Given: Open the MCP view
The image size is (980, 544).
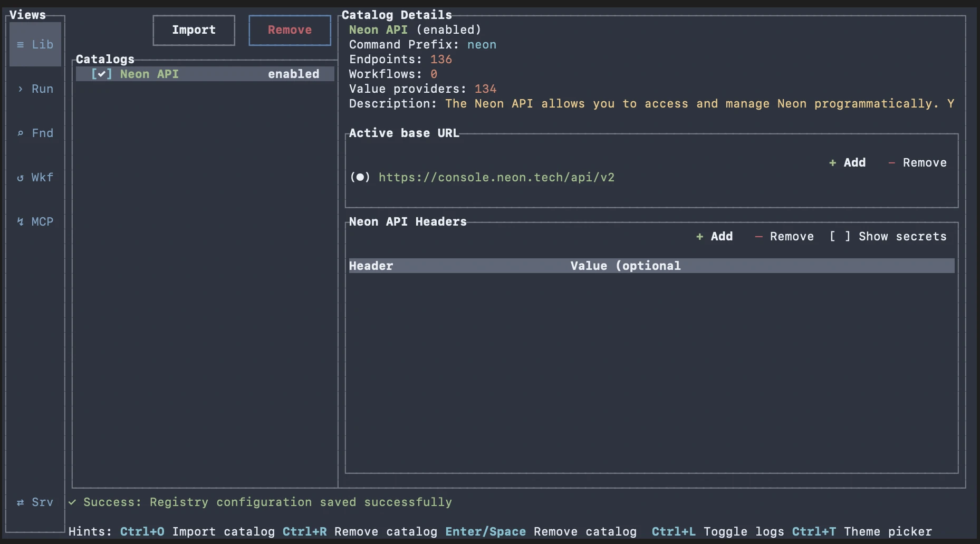Looking at the screenshot, I should pos(35,221).
